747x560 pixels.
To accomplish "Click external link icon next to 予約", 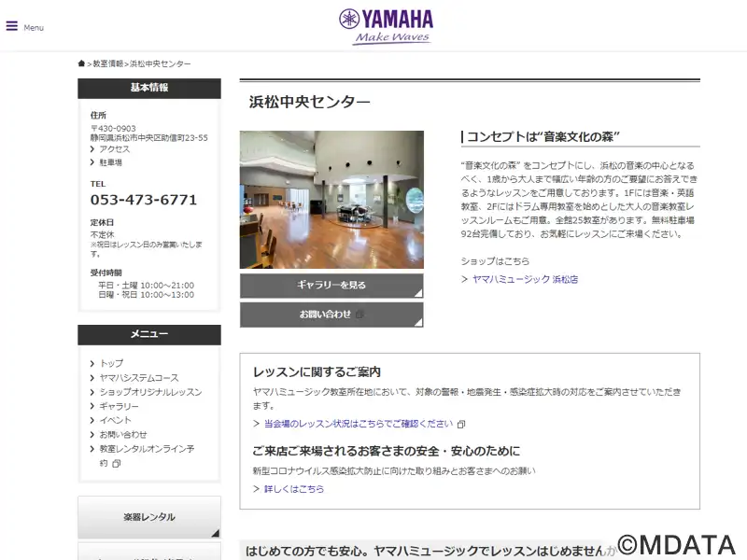I will point(116,463).
